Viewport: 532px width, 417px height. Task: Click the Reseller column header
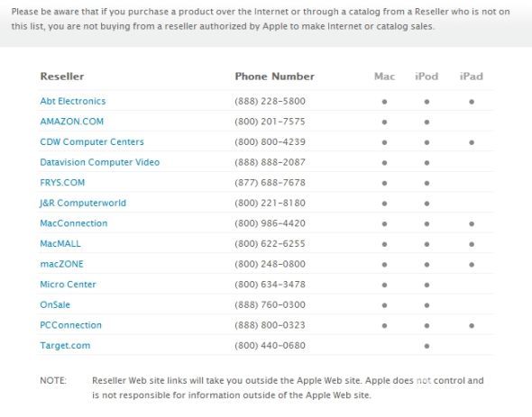62,77
